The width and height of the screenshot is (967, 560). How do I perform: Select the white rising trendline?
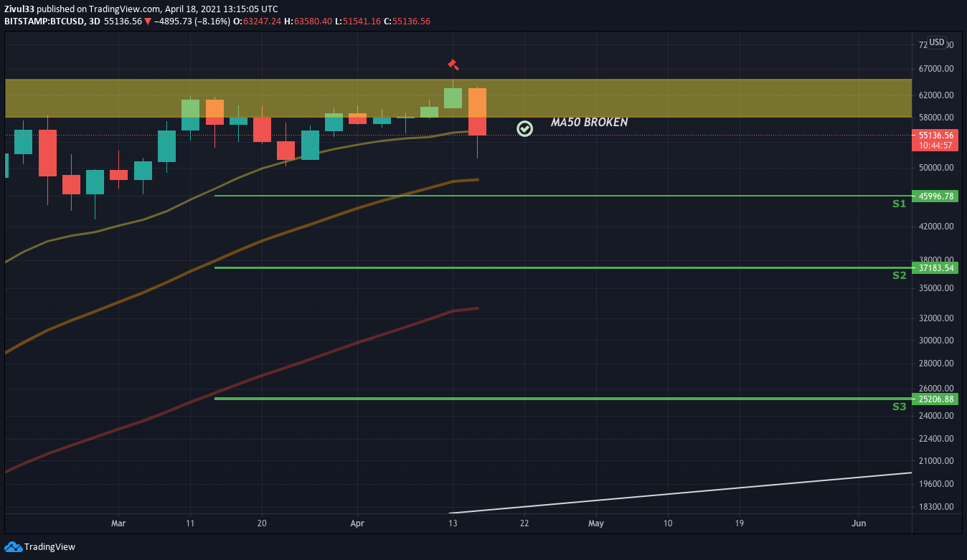681,493
